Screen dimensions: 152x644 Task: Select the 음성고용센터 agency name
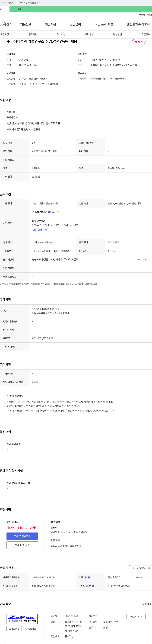tap(114, 577)
